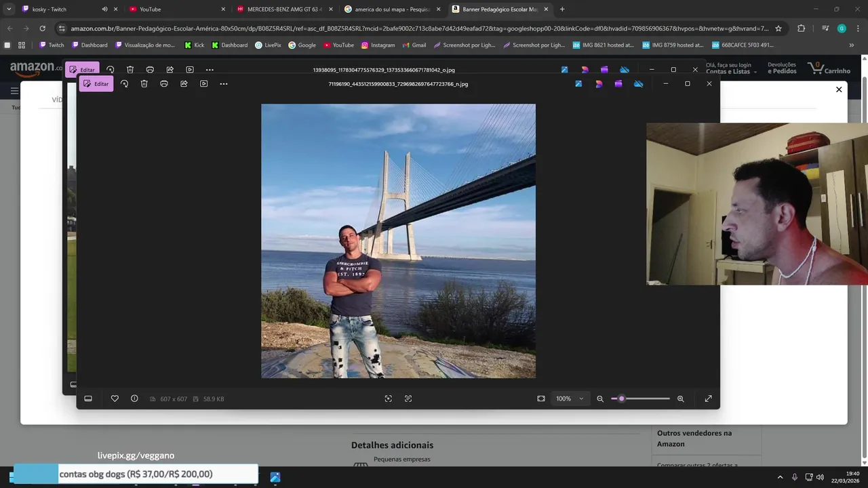Image resolution: width=868 pixels, height=488 pixels.
Task: Mute the audio on the Twitch tab
Action: [104, 9]
